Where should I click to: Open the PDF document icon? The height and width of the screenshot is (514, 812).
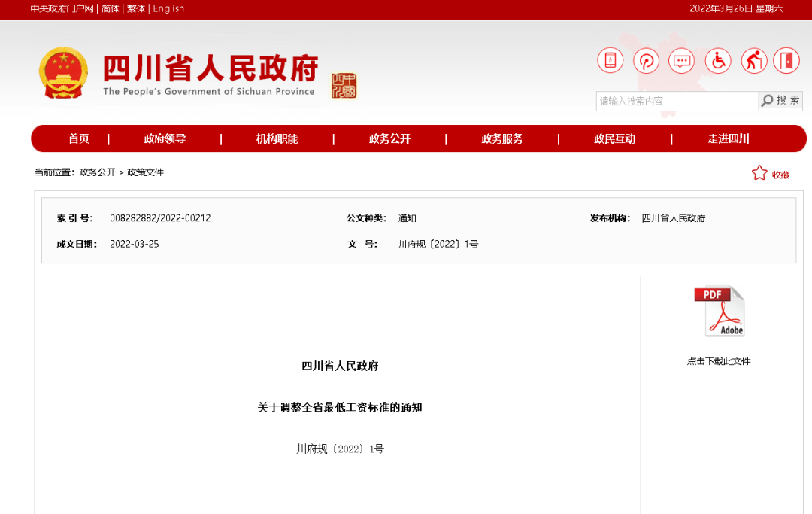click(x=718, y=310)
